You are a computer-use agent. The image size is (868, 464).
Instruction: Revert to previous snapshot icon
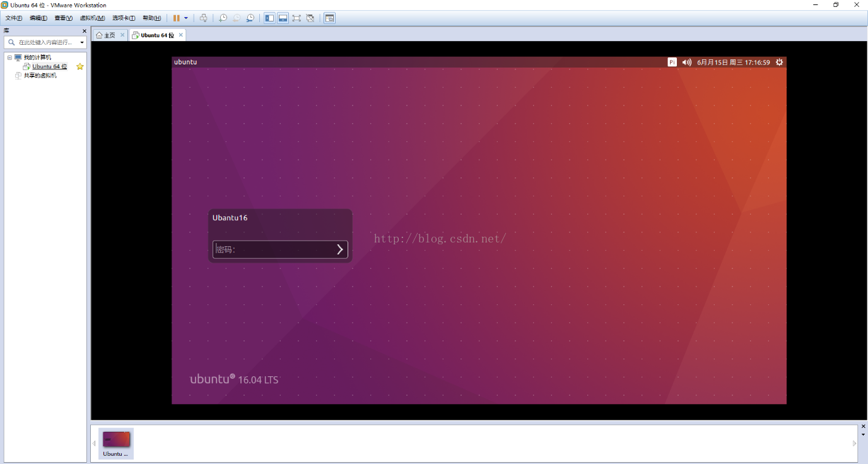(x=237, y=18)
